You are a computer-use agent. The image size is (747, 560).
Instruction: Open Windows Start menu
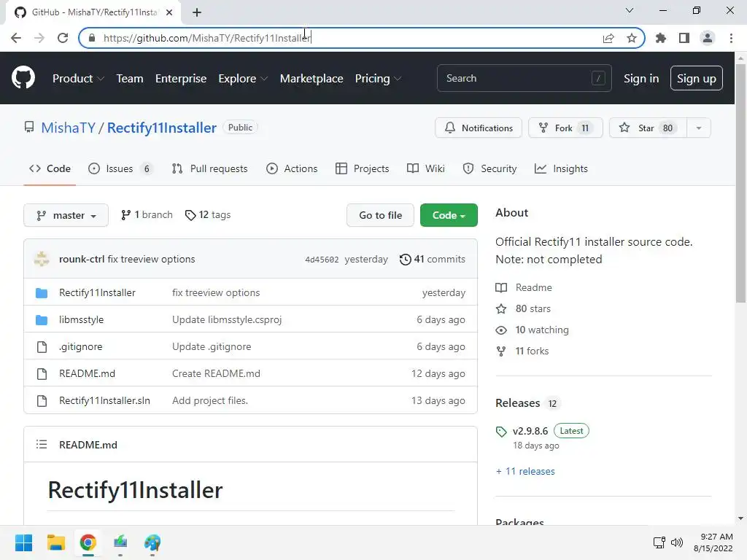24,542
